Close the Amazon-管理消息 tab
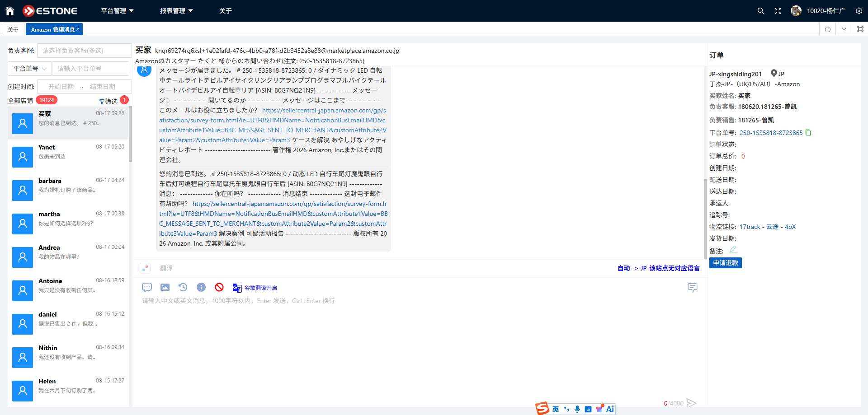Image resolution: width=868 pixels, height=415 pixels. click(78, 29)
